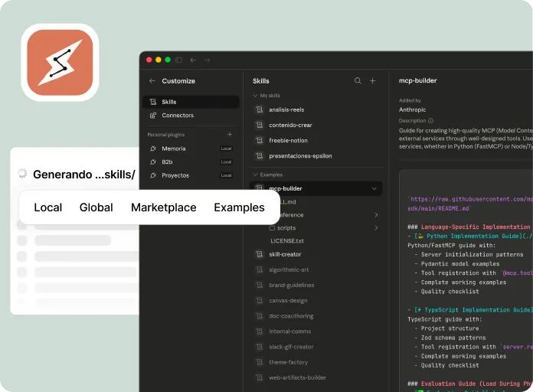Click the skill icon beside contenido-crear
The height and width of the screenshot is (392, 533).
pyautogui.click(x=260, y=125)
